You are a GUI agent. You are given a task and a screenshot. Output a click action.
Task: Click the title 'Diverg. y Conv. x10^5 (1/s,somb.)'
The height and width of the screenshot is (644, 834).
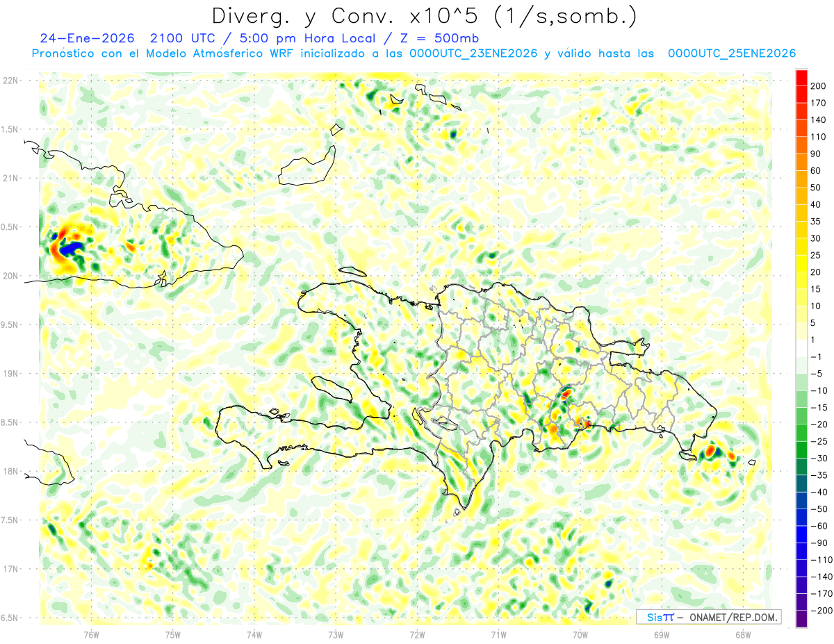tap(424, 16)
